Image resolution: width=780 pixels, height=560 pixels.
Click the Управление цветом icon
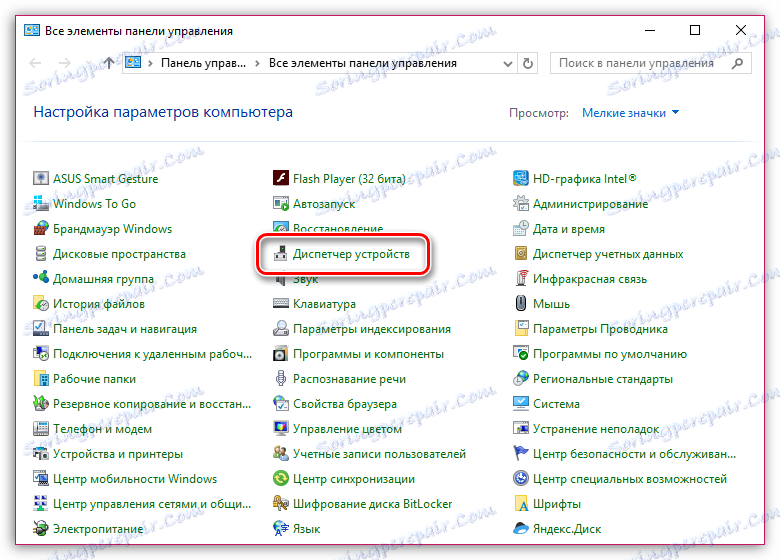click(281, 429)
